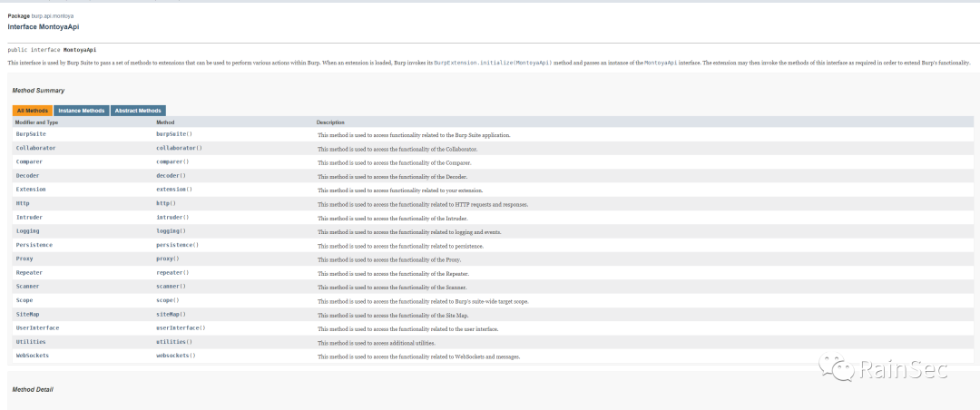980x410 pixels.
Task: Switch to the Abstract Methods tab
Action: [138, 111]
